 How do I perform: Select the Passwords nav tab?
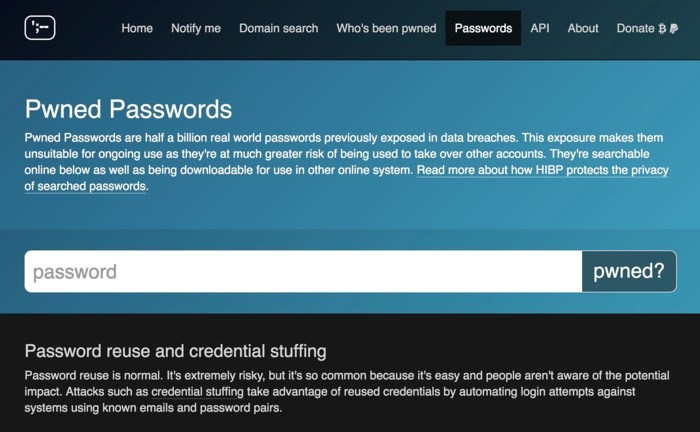coord(483,28)
